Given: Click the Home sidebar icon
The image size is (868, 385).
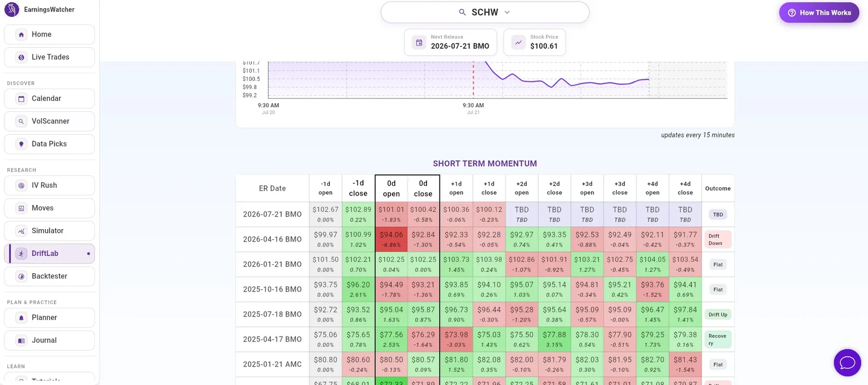Looking at the screenshot, I should [x=21, y=35].
